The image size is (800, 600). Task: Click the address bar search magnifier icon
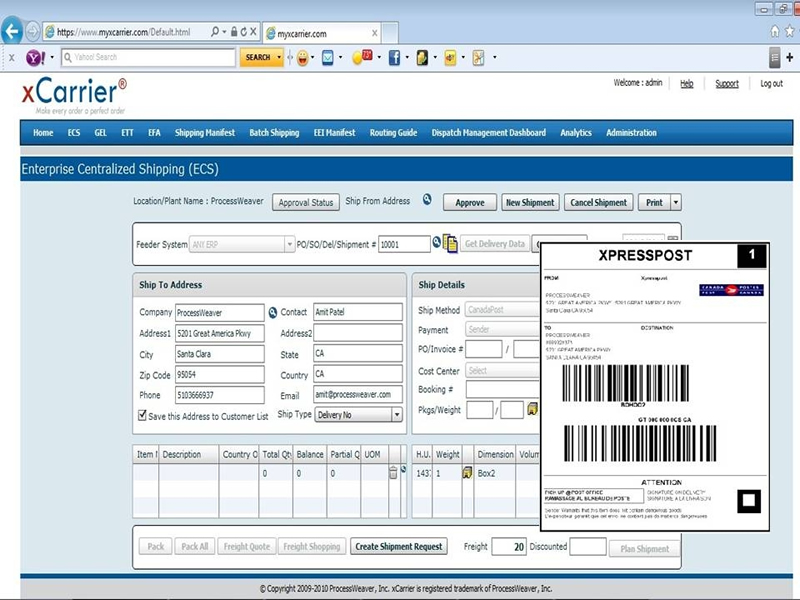pyautogui.click(x=215, y=32)
